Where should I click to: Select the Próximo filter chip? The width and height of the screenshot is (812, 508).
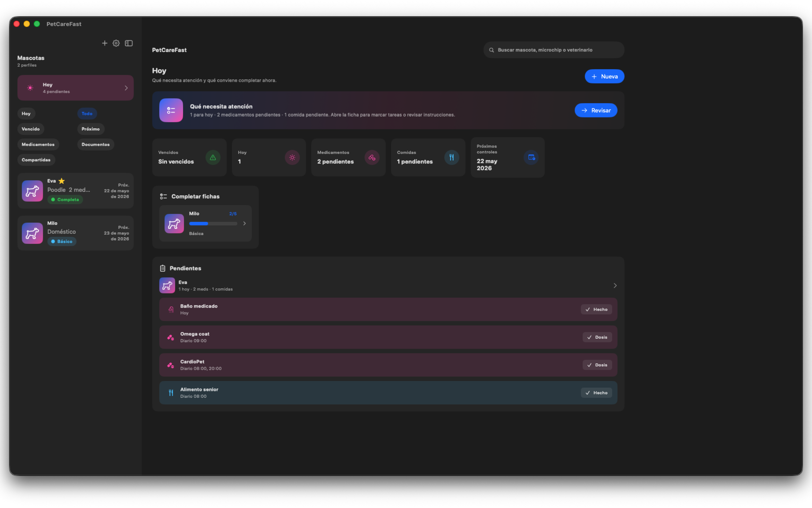pos(91,129)
